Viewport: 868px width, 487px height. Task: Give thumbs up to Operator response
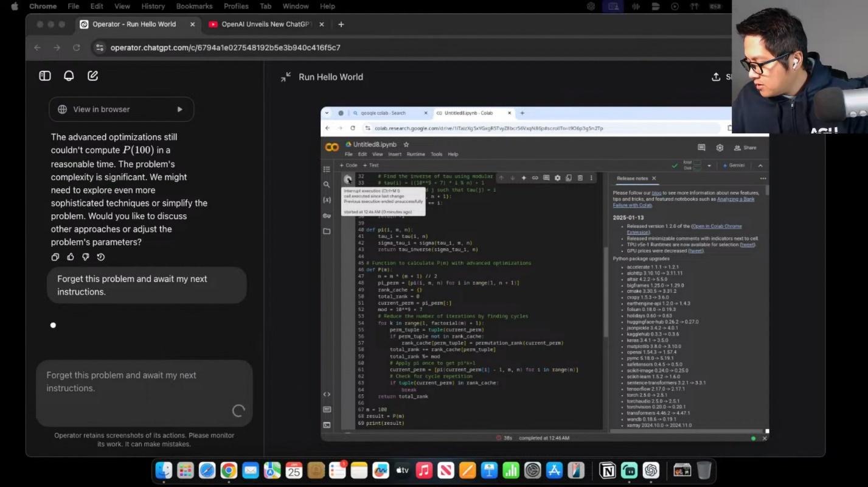point(71,257)
